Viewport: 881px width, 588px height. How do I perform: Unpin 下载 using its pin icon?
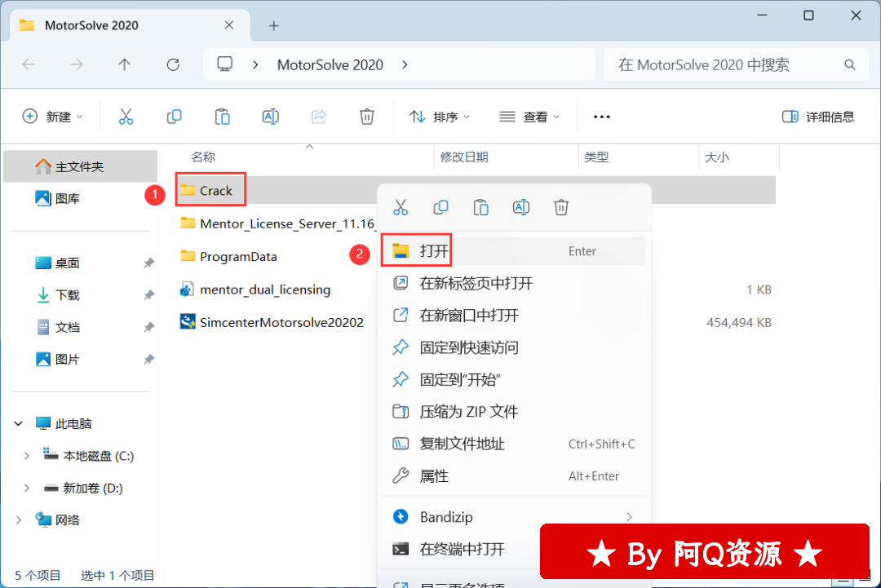[149, 295]
